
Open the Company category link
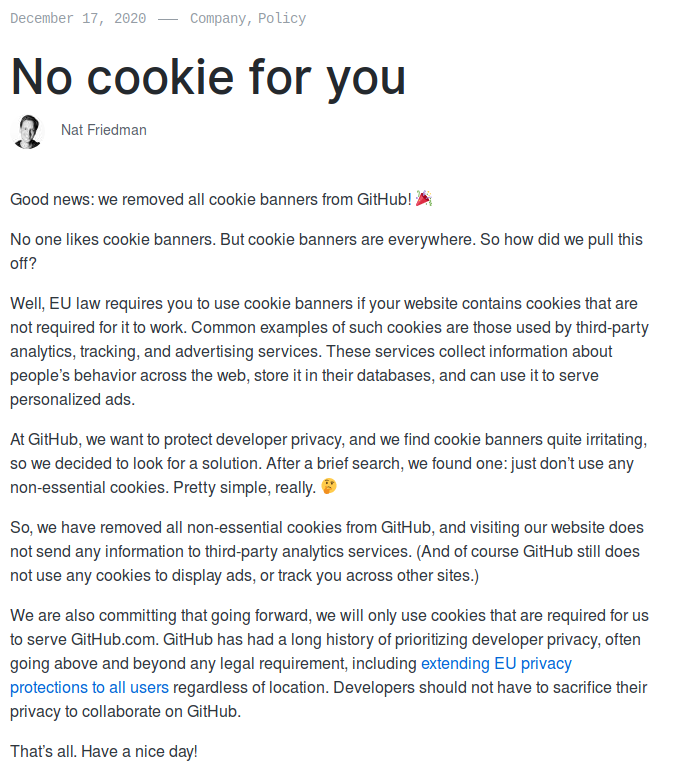[x=219, y=18]
